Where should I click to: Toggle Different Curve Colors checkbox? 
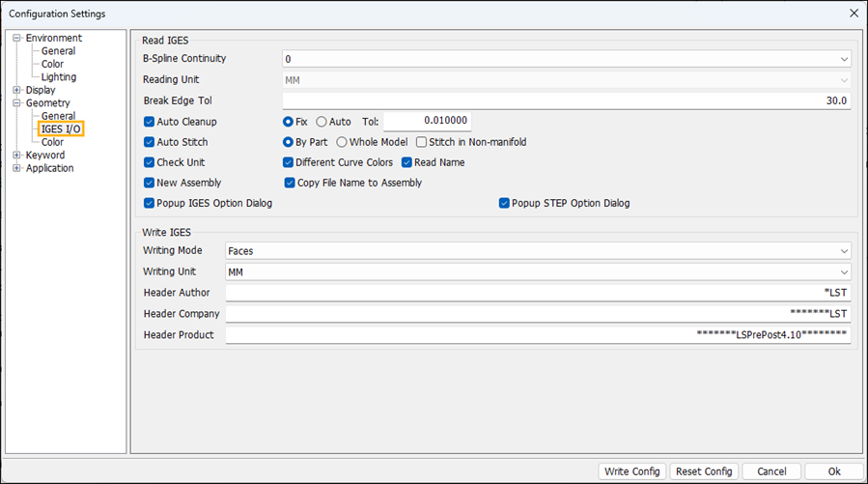tap(289, 162)
